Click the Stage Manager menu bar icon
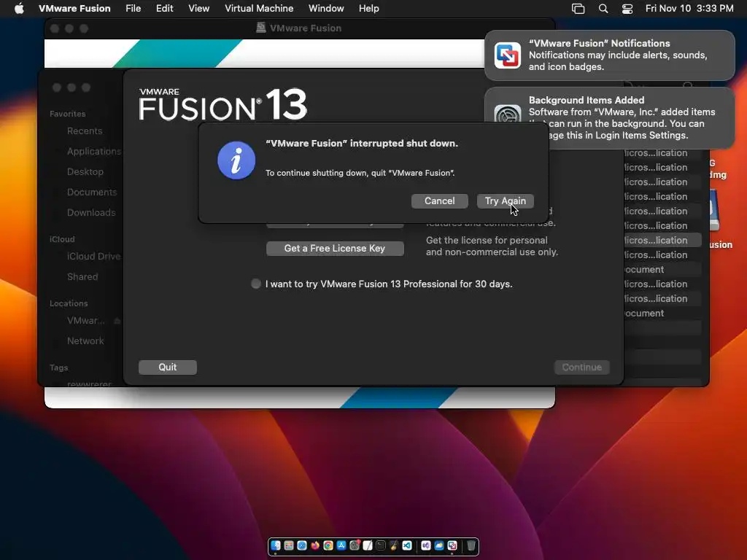Screen dimensions: 747x560 [x=578, y=8]
